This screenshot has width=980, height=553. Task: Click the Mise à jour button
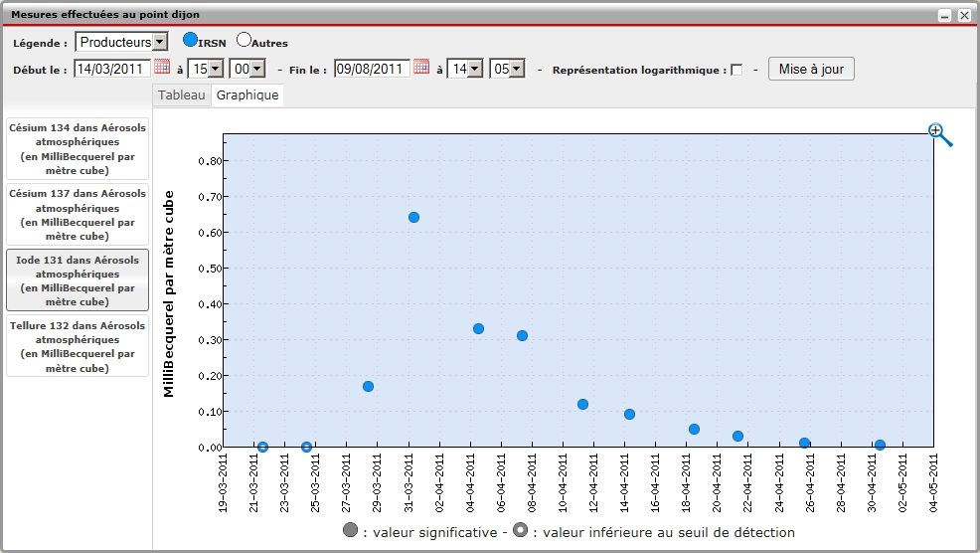(811, 69)
